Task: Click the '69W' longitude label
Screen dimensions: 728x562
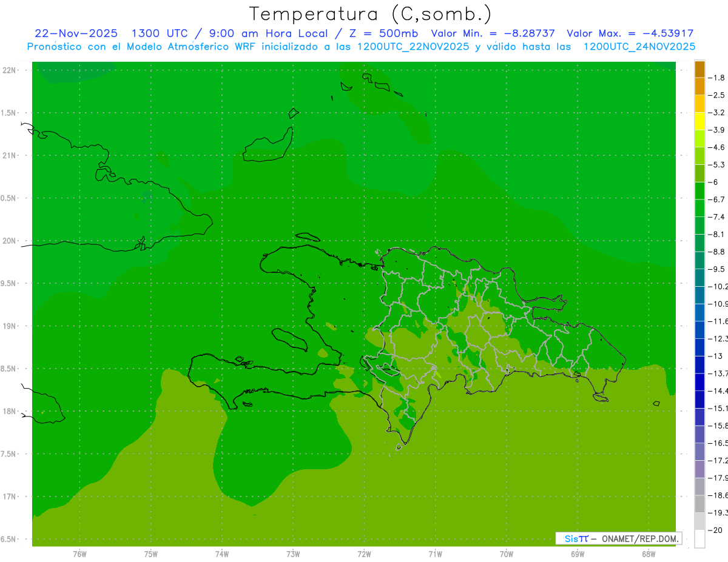Action: (577, 554)
